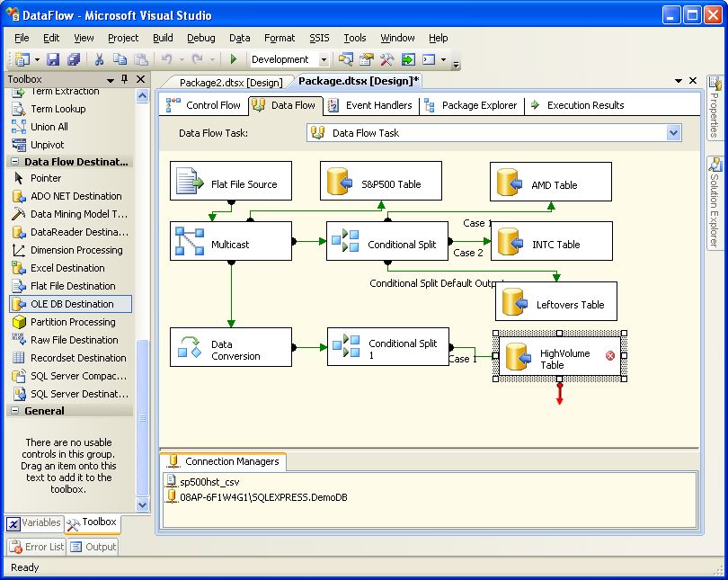Click the New Project toolbar icon
This screenshot has height=580, width=728.
[x=22, y=59]
